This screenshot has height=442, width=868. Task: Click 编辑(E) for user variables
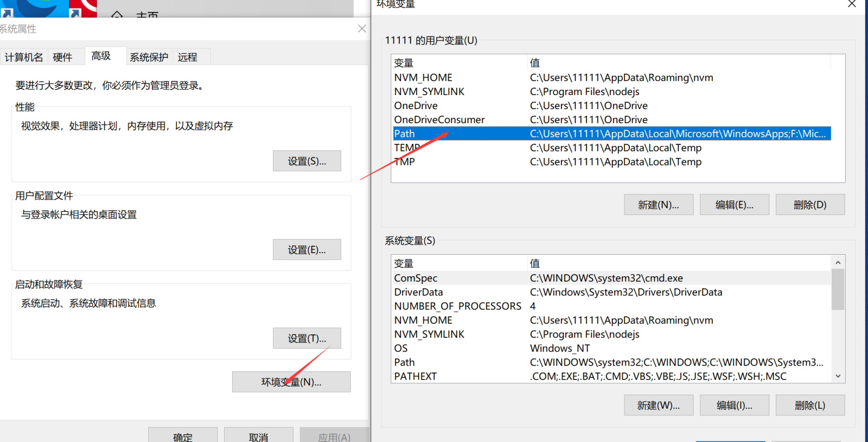(735, 205)
